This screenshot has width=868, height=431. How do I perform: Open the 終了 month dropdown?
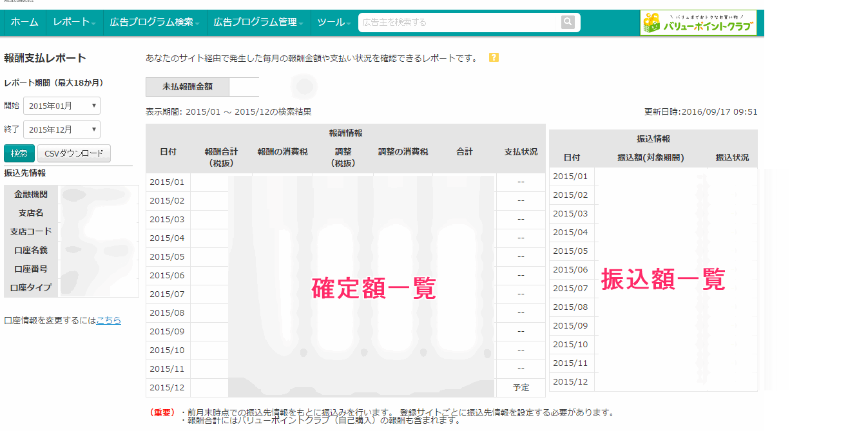[x=62, y=129]
